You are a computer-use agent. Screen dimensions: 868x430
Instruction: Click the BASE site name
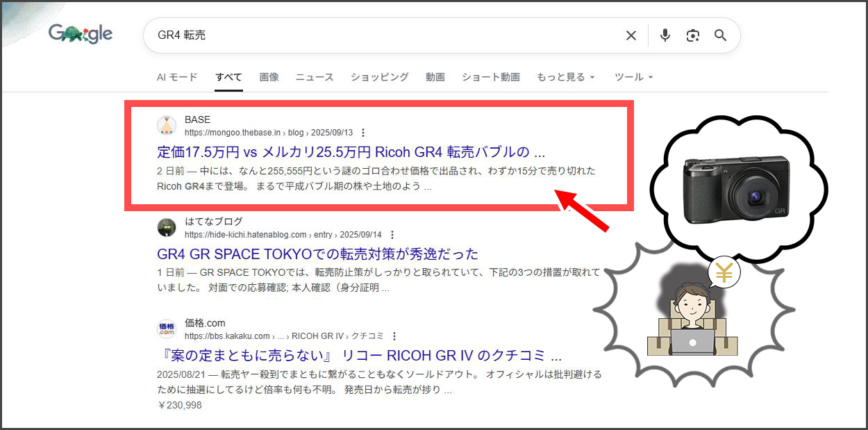click(197, 119)
